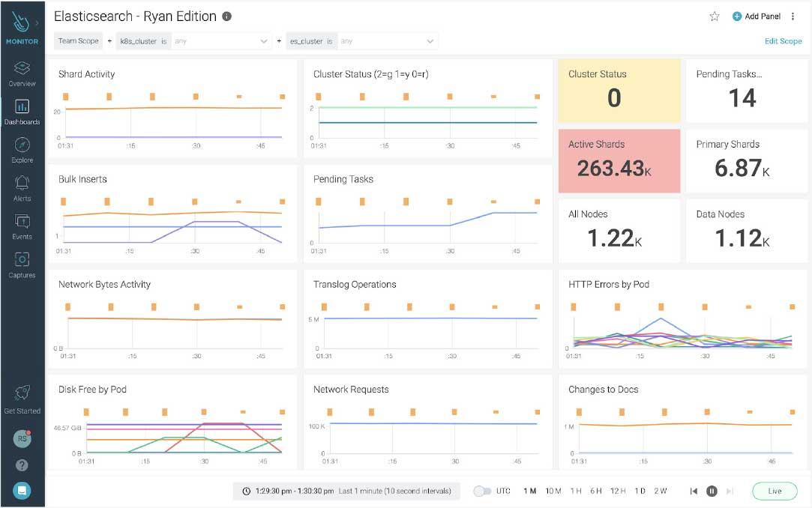Star this dashboard as favorite
Screen dimensions: 812x508
[714, 16]
